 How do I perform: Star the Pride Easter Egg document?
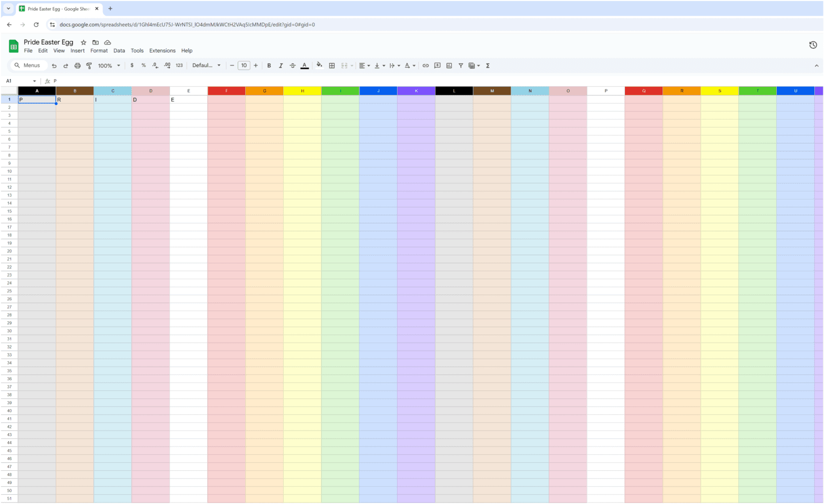tap(84, 42)
